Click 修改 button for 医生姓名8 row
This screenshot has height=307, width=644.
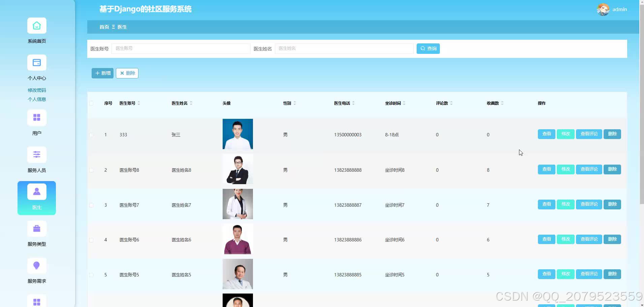coord(566,169)
